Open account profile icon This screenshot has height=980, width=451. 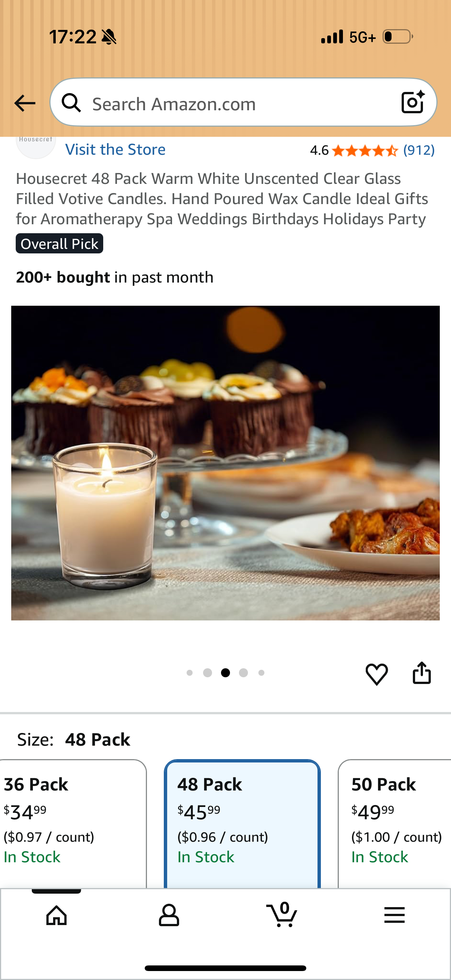coord(169,915)
